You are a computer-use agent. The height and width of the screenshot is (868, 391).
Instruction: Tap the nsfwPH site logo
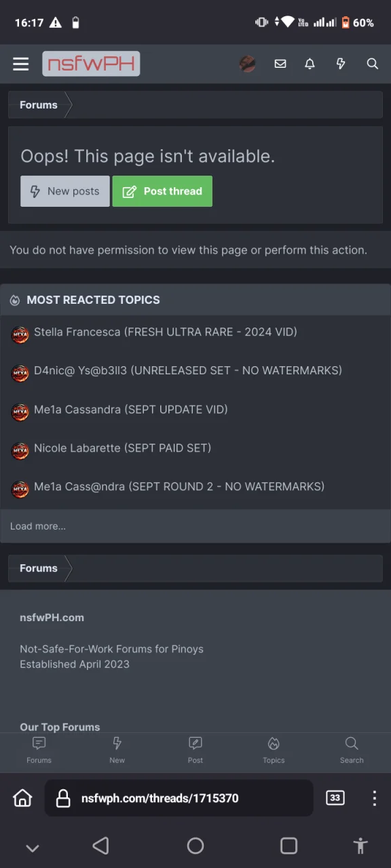[x=91, y=64]
